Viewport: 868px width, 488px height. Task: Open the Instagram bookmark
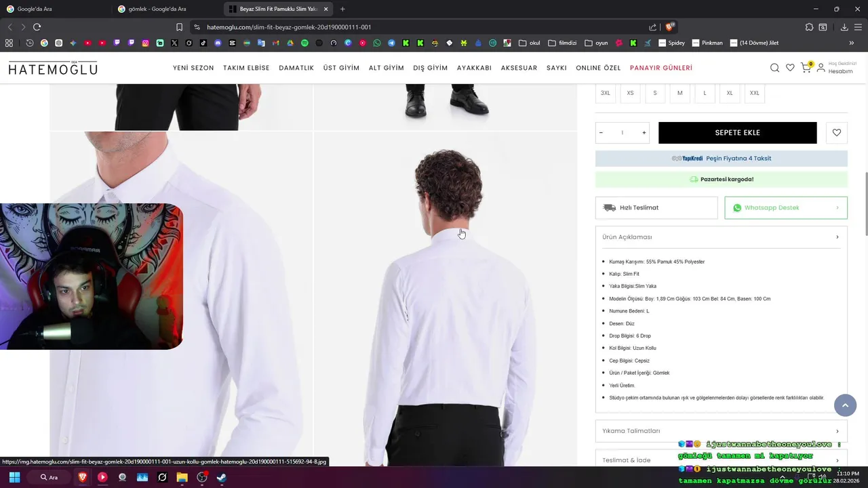tap(145, 43)
